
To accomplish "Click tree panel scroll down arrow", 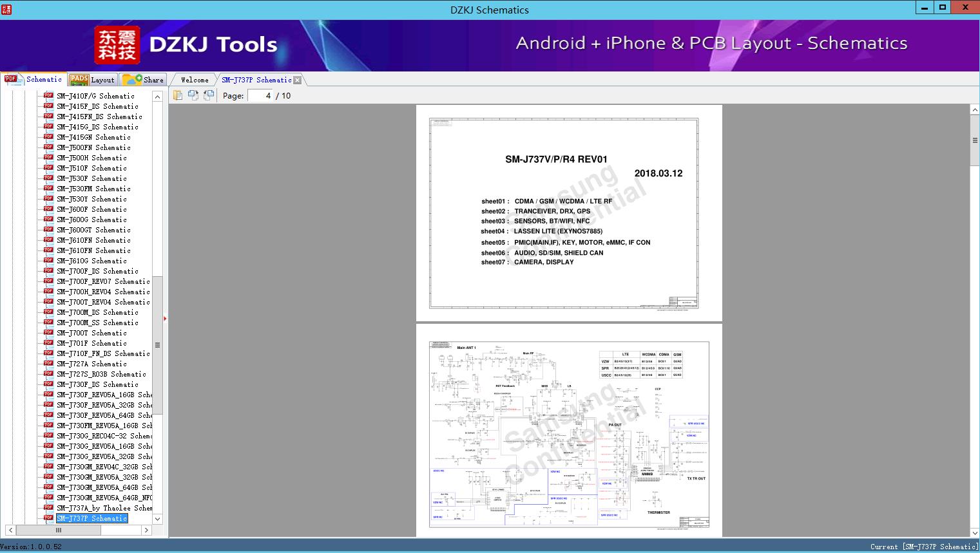I will (157, 519).
